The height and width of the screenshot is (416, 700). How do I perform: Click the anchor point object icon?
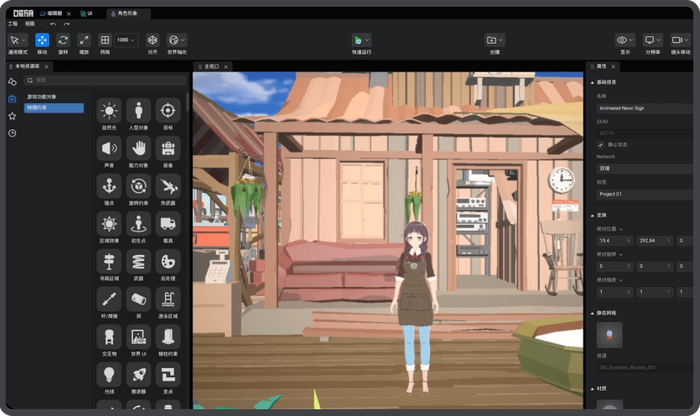coord(108,185)
